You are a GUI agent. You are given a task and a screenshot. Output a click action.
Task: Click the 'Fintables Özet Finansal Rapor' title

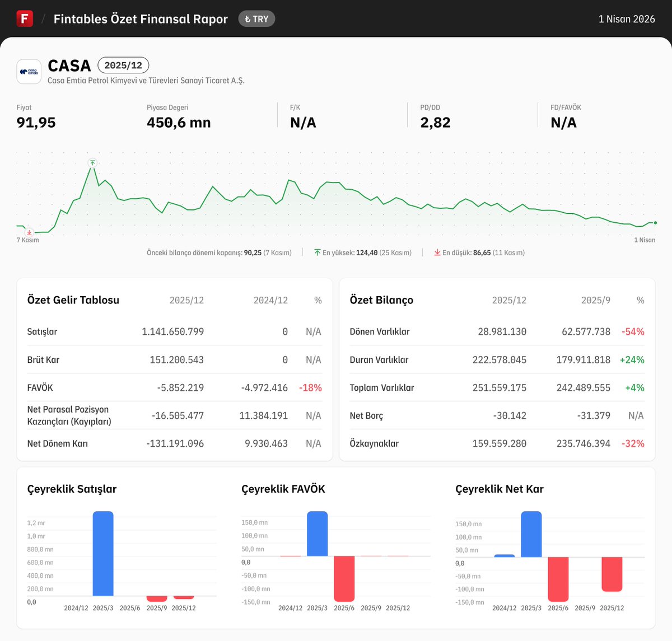coord(141,18)
